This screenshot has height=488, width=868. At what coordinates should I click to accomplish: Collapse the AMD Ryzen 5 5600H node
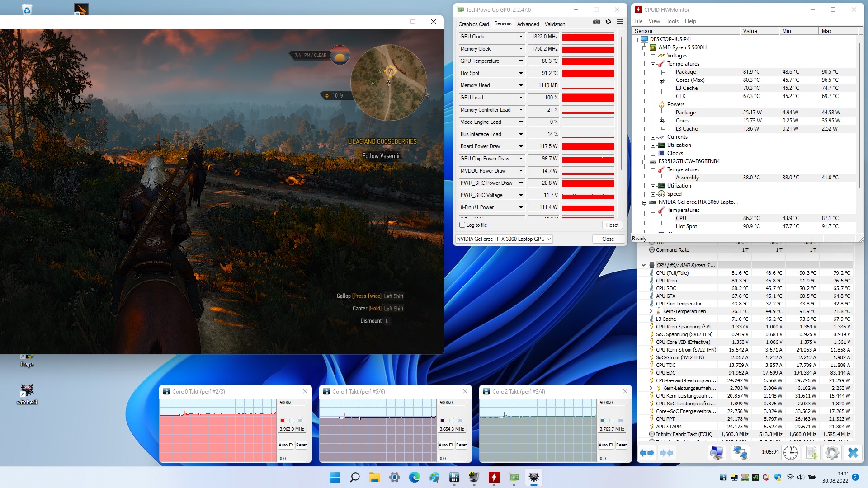(x=645, y=47)
